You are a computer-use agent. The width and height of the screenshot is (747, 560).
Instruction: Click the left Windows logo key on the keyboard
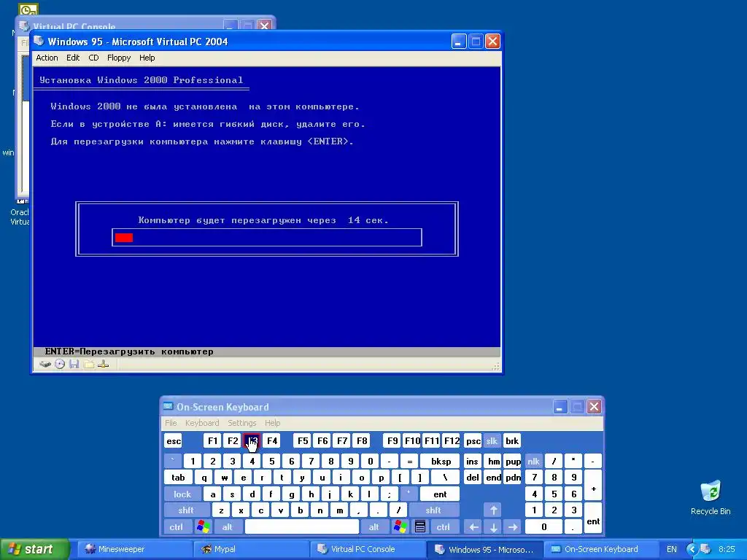click(203, 526)
